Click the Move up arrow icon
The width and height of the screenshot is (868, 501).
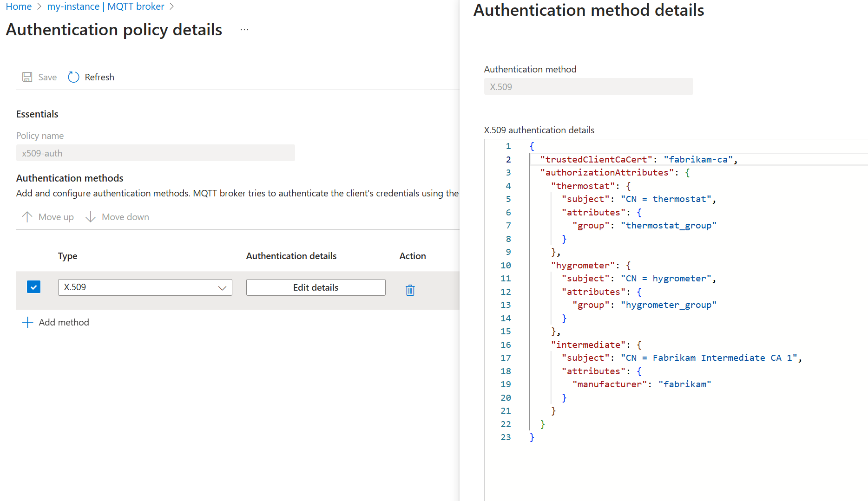point(27,216)
